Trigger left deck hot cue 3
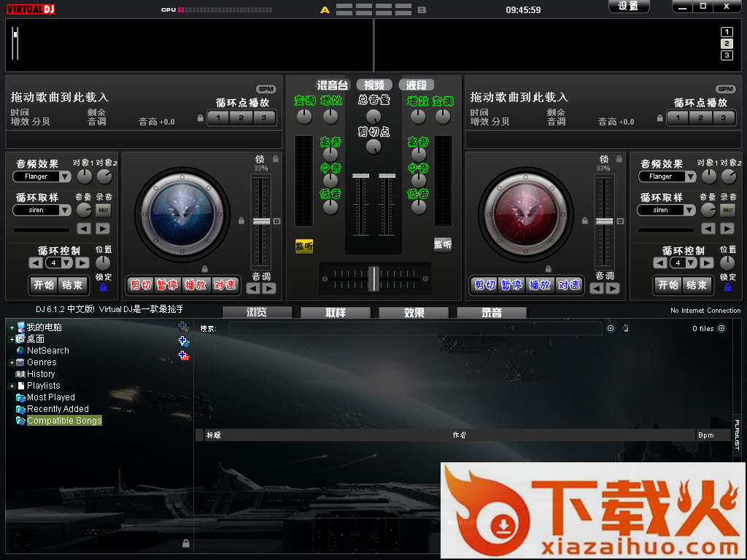This screenshot has height=560, width=747. coord(264,117)
